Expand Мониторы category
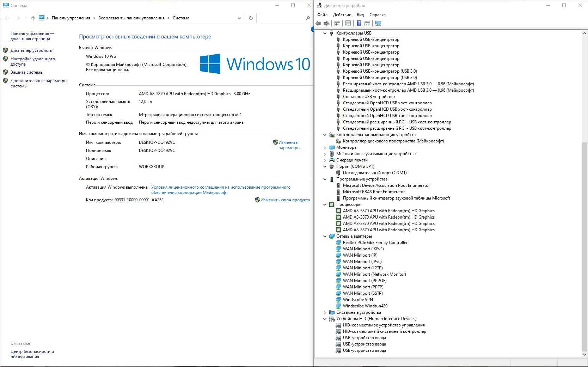 (x=325, y=147)
